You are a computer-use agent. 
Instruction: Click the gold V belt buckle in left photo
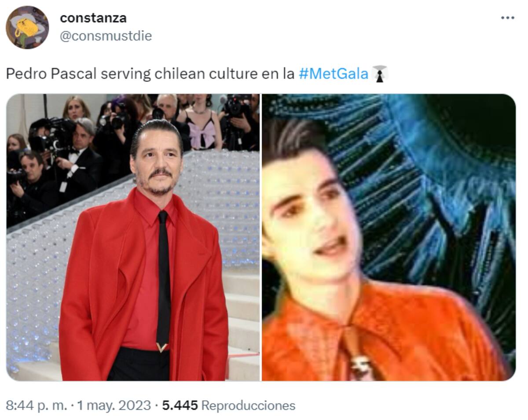(x=161, y=347)
